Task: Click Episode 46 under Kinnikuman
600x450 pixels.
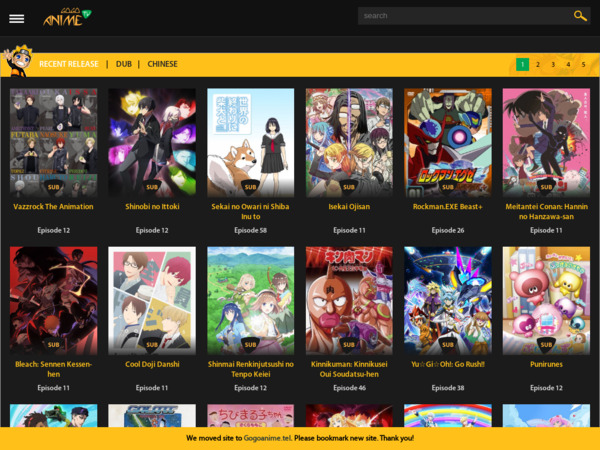Action: point(349,388)
